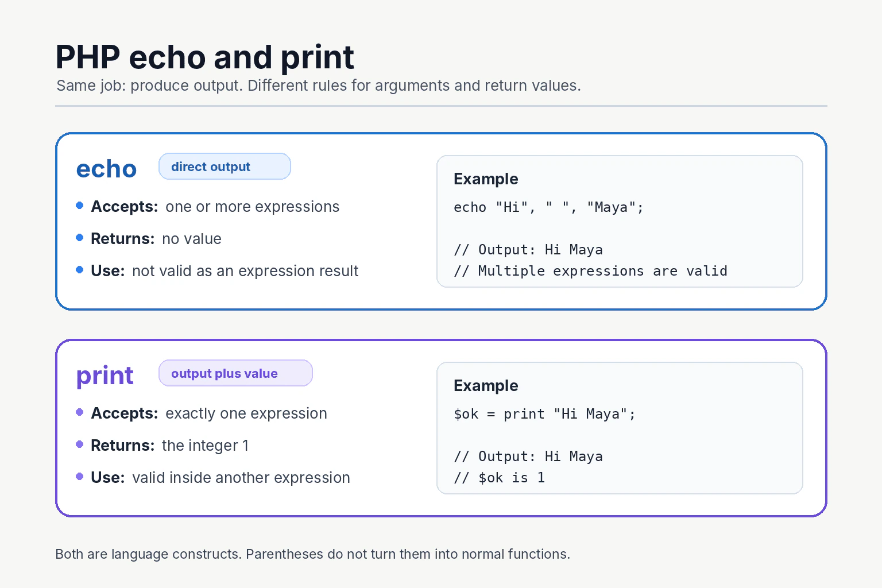
Task: Click the blue bullet beside echo Accepts
Action: tap(80, 206)
